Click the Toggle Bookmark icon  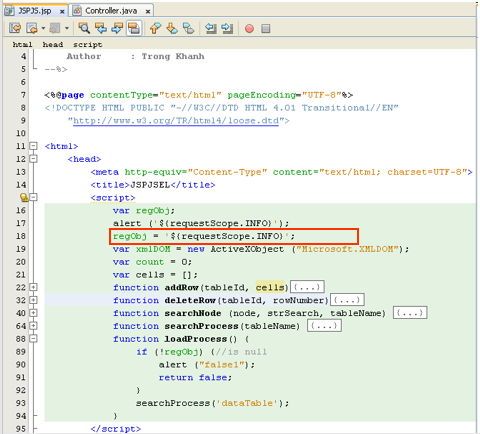point(189,28)
